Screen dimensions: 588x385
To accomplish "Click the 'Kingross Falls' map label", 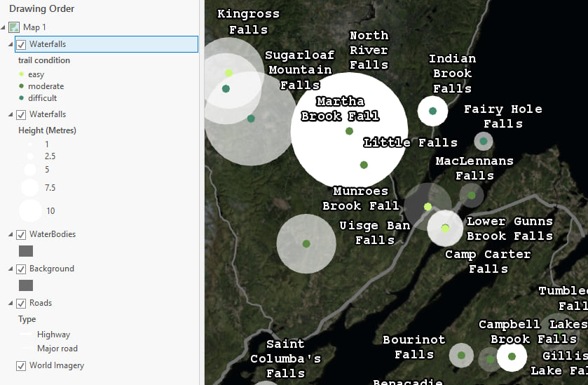I will [248, 22].
